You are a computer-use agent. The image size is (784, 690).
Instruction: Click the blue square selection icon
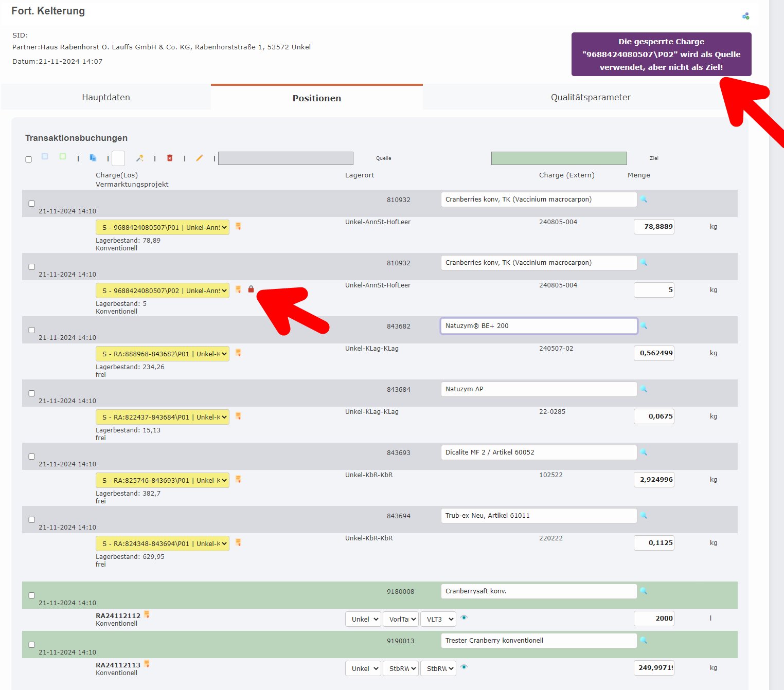45,157
